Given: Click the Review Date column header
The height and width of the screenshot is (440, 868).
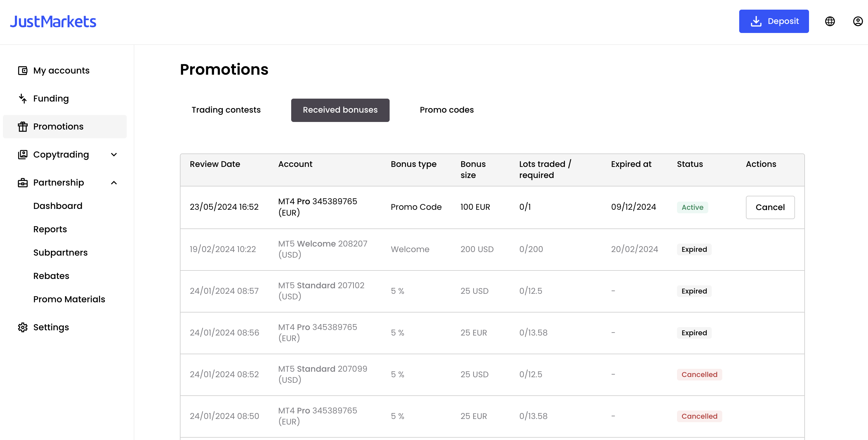Looking at the screenshot, I should pos(215,164).
